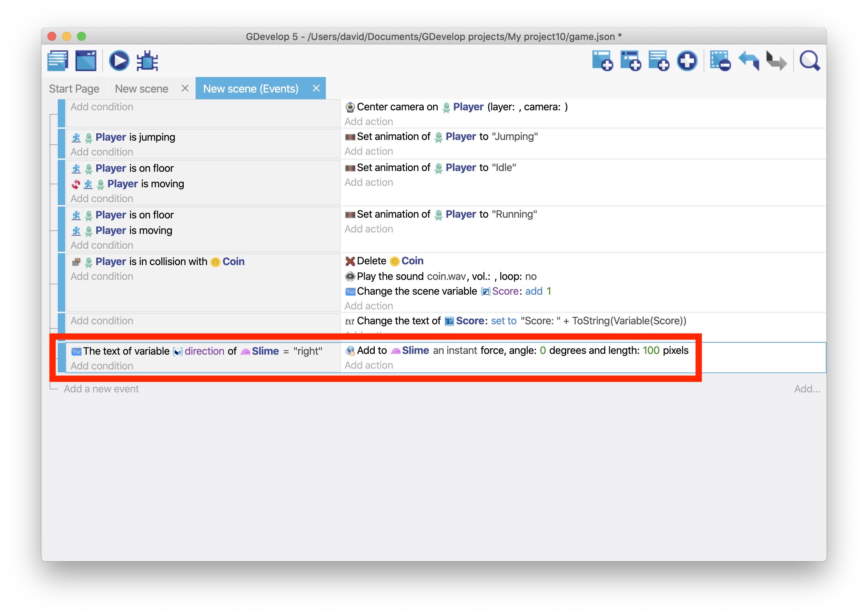Click the scene editor toolbar icon
The height and width of the screenshot is (616, 868).
point(86,61)
